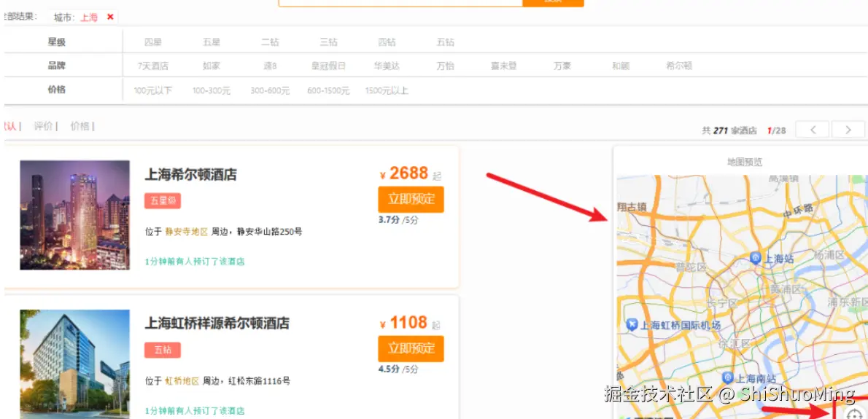Click the 五星级 tag on 上海希尔顿酒店
The height and width of the screenshot is (419, 868).
coord(163,201)
